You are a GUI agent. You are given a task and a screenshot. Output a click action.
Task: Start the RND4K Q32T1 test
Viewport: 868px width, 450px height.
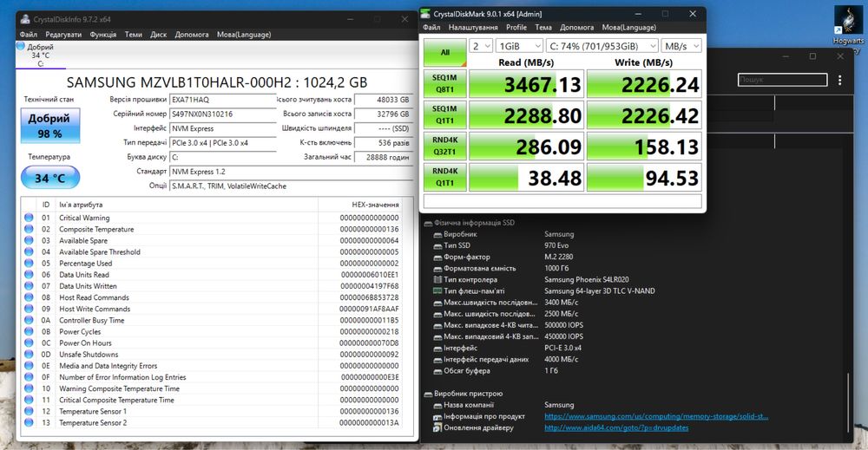[x=445, y=146]
